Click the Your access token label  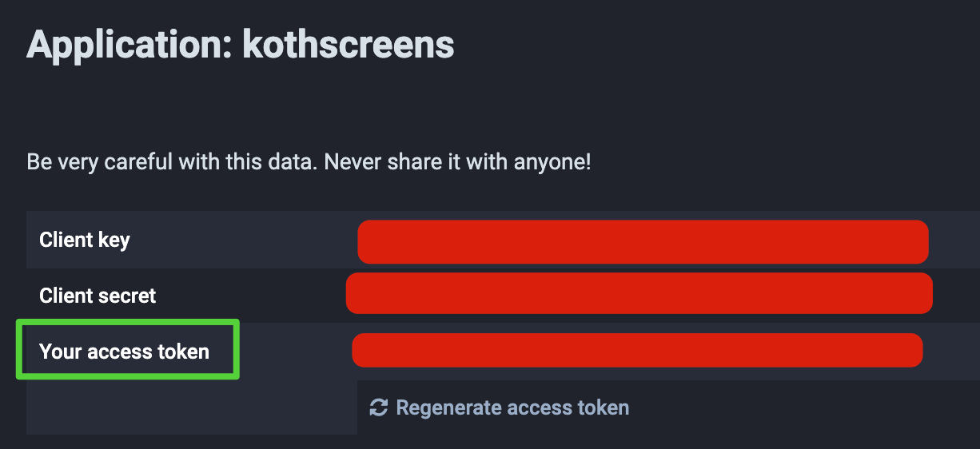click(x=124, y=352)
